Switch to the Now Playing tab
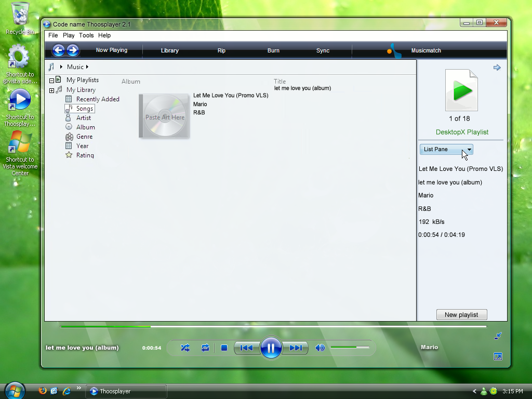532x399 pixels. point(112,50)
